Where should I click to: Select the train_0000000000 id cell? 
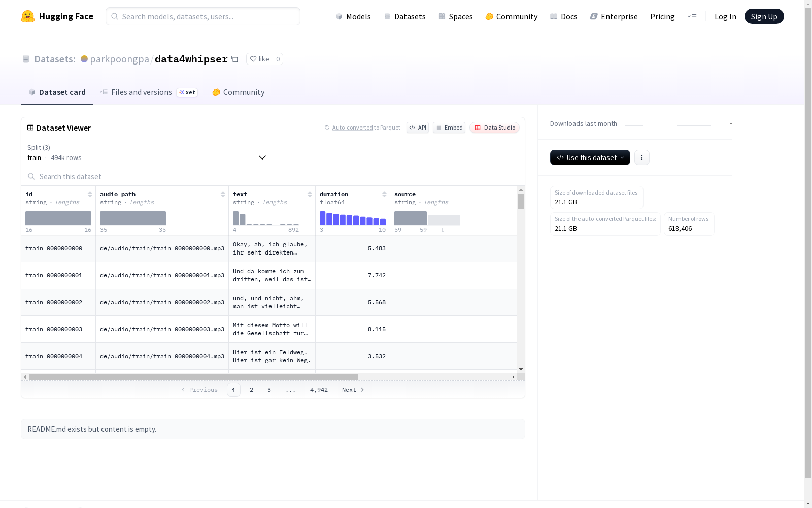(58, 248)
